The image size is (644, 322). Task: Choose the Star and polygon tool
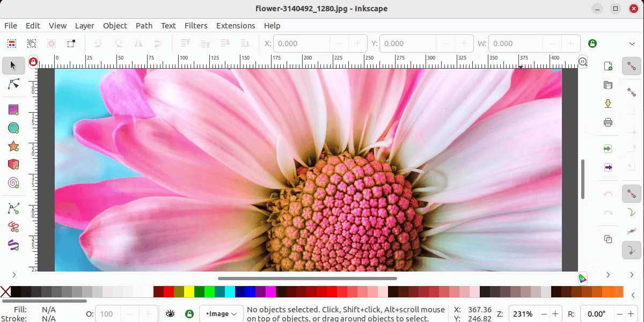13,146
